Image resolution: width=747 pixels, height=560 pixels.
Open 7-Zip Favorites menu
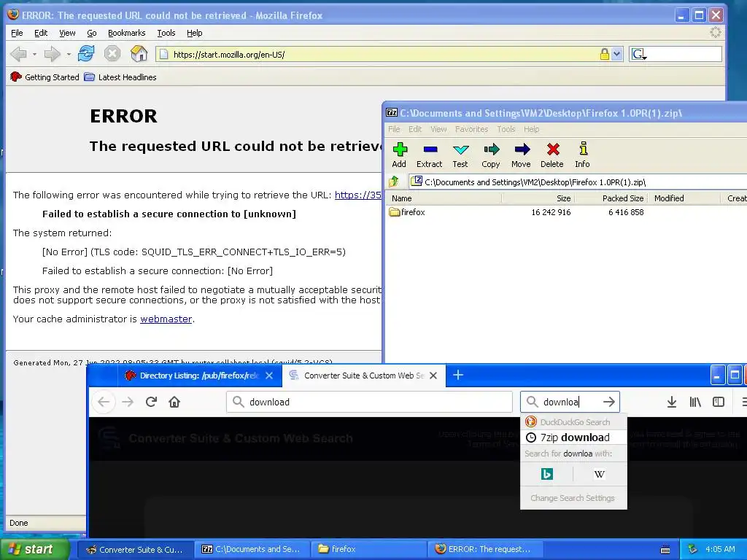click(x=471, y=129)
